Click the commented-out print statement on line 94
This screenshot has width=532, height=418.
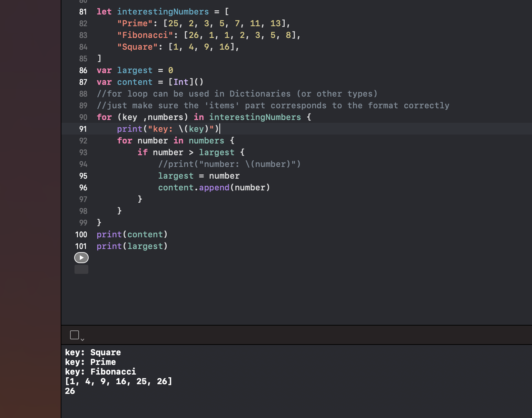pyautogui.click(x=229, y=164)
